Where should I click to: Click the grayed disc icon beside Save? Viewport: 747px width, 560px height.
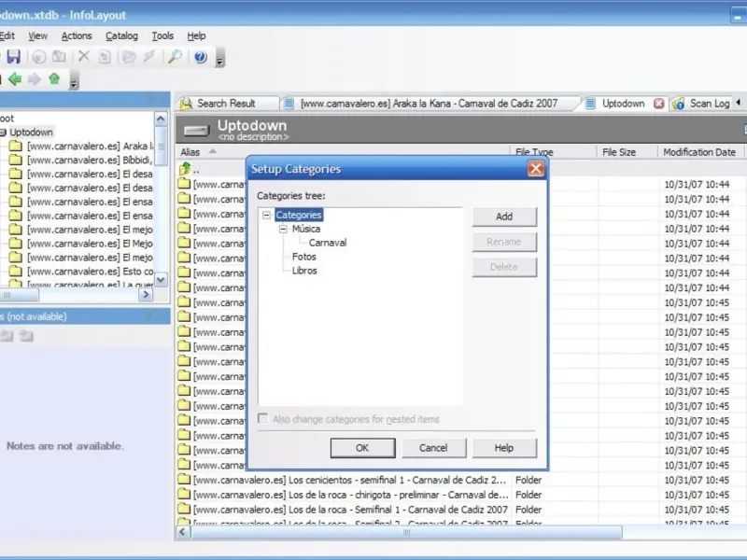(x=39, y=57)
